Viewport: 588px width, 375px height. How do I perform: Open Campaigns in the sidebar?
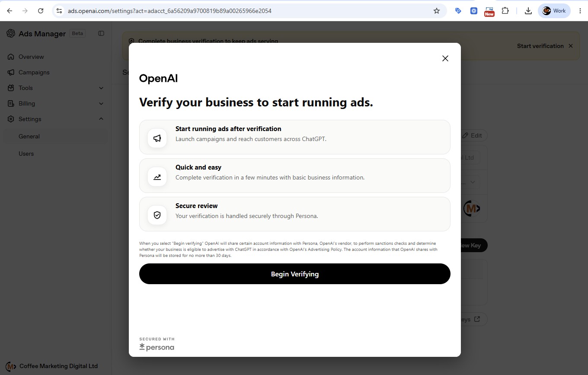point(34,72)
